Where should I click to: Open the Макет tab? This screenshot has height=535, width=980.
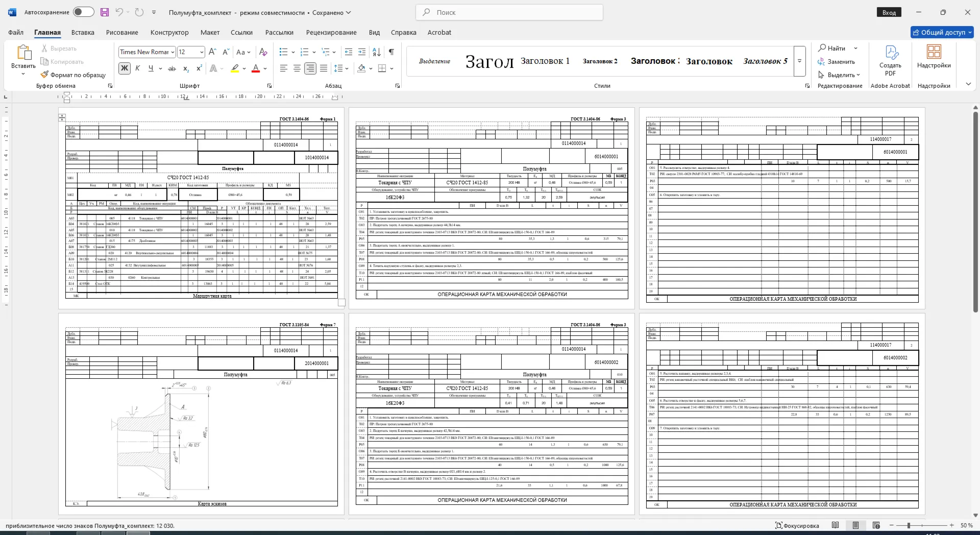210,32
